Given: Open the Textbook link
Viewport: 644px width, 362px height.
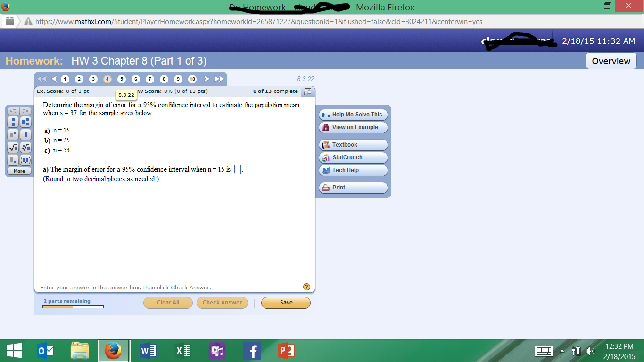Looking at the screenshot, I should tap(353, 145).
